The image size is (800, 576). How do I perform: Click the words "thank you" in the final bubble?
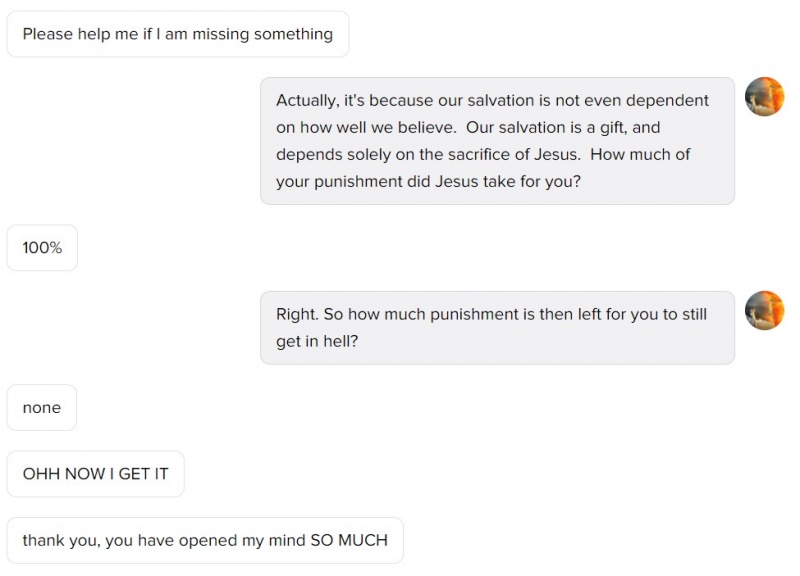point(58,540)
